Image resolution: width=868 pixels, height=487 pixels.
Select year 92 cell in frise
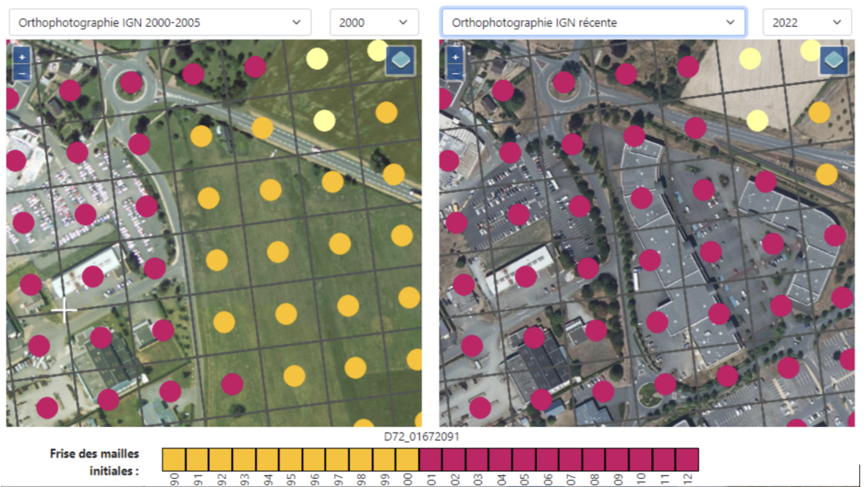[220, 459]
